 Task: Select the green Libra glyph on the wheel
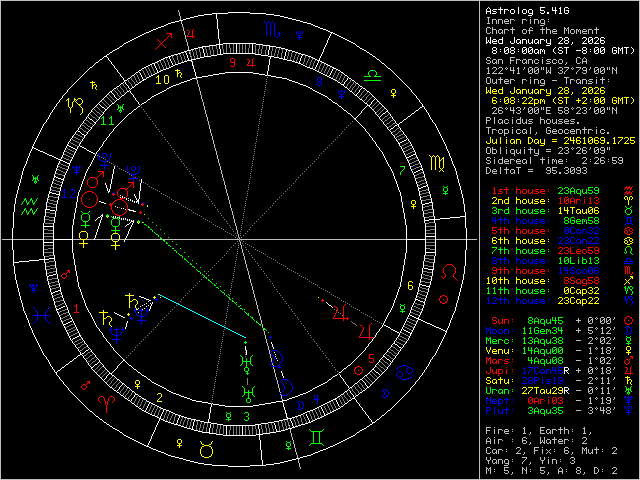pos(370,75)
